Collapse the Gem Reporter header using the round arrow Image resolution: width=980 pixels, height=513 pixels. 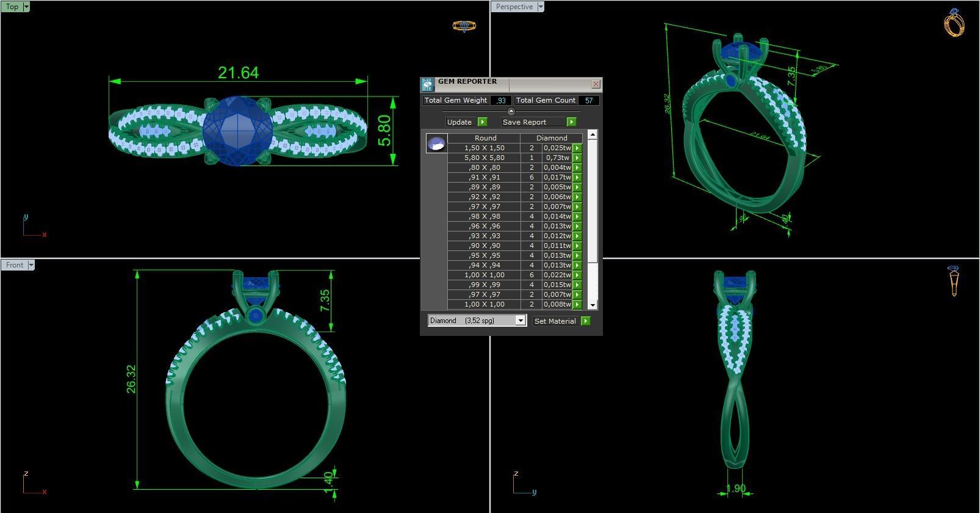(x=511, y=111)
